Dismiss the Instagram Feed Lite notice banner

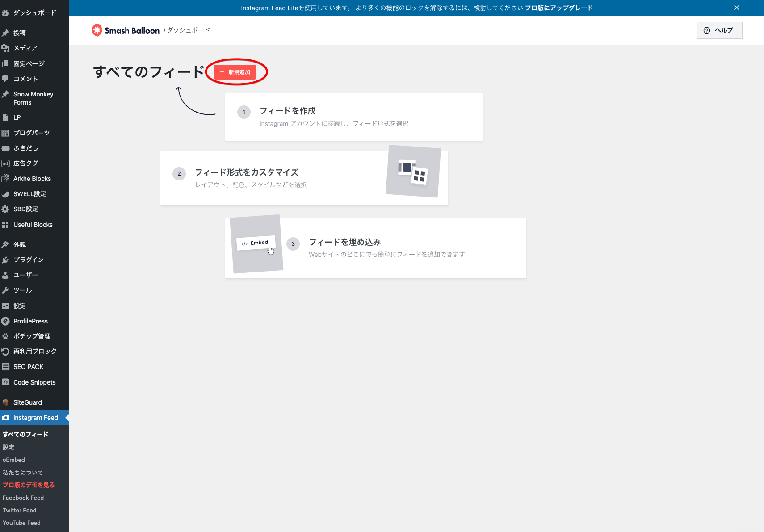click(x=737, y=8)
